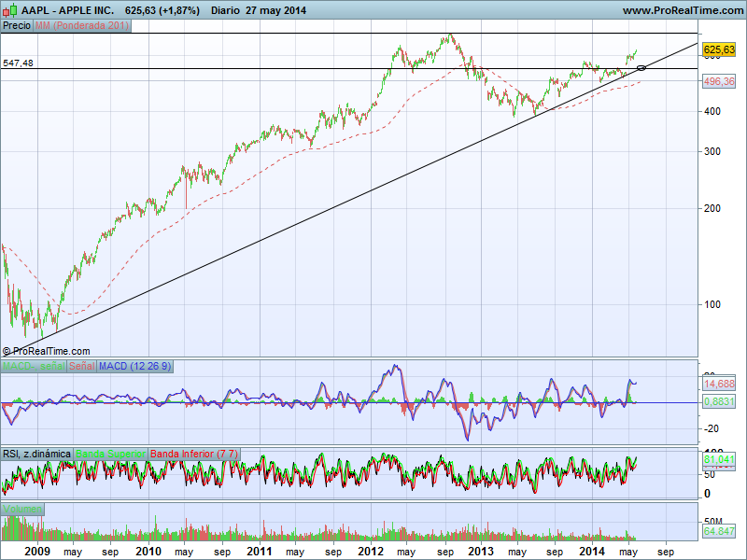This screenshot has width=747, height=560.
Task: Click the 64.847 volume value tag
Action: [719, 530]
